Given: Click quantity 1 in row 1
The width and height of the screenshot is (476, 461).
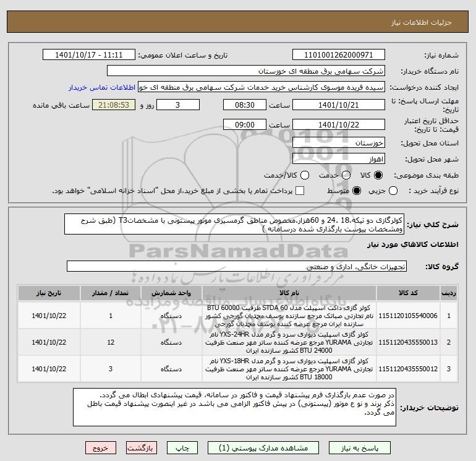Looking at the screenshot, I should pyautogui.click(x=111, y=316).
